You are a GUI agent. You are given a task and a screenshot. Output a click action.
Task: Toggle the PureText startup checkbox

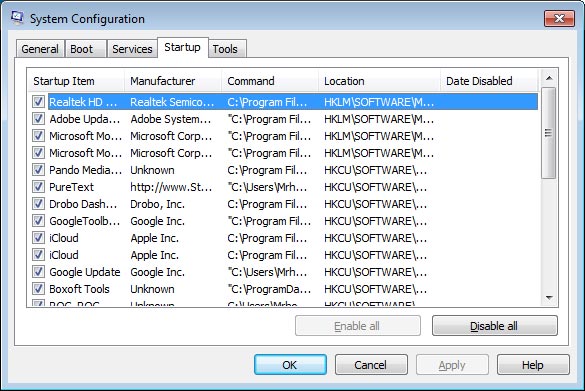coord(38,187)
